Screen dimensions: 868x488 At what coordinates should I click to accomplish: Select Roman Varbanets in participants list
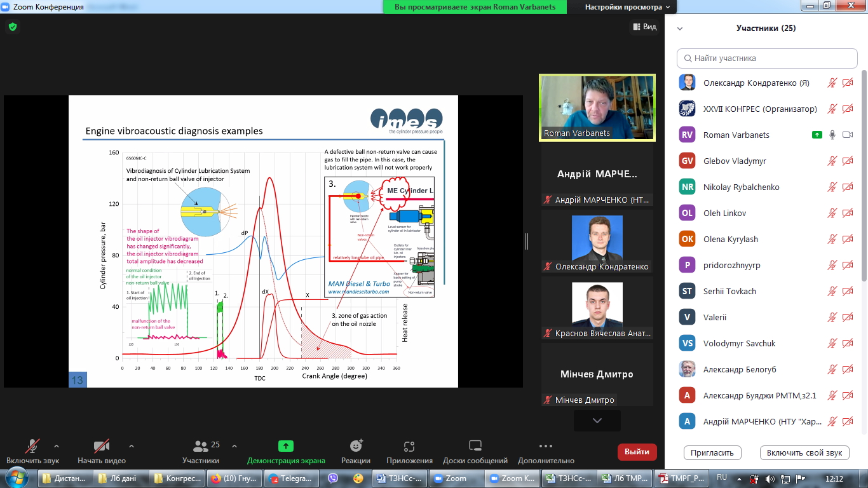(x=736, y=135)
